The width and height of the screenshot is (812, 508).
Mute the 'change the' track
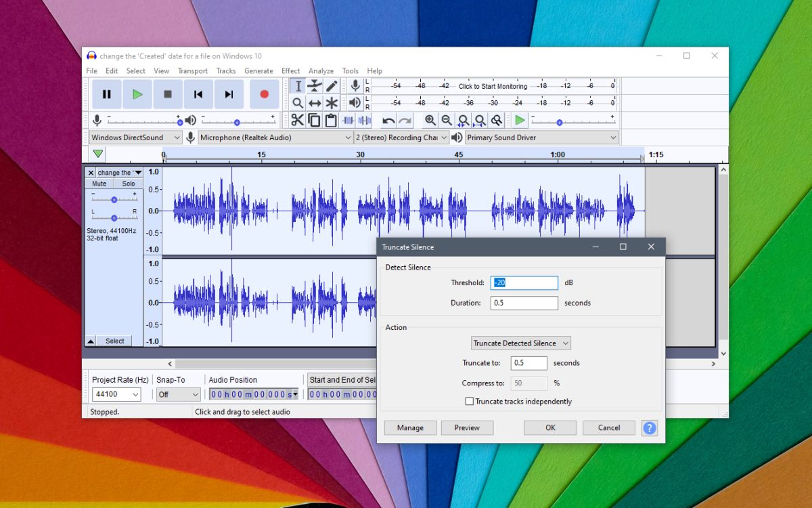point(99,183)
